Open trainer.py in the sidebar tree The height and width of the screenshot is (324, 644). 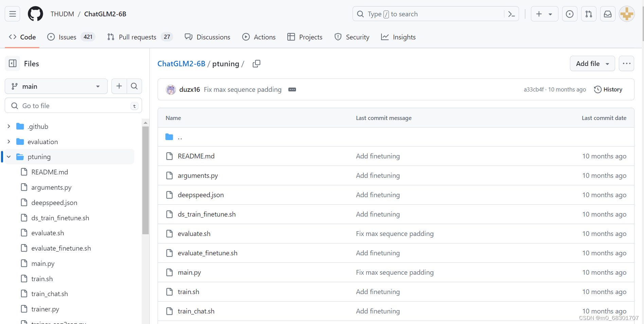pyautogui.click(x=45, y=309)
